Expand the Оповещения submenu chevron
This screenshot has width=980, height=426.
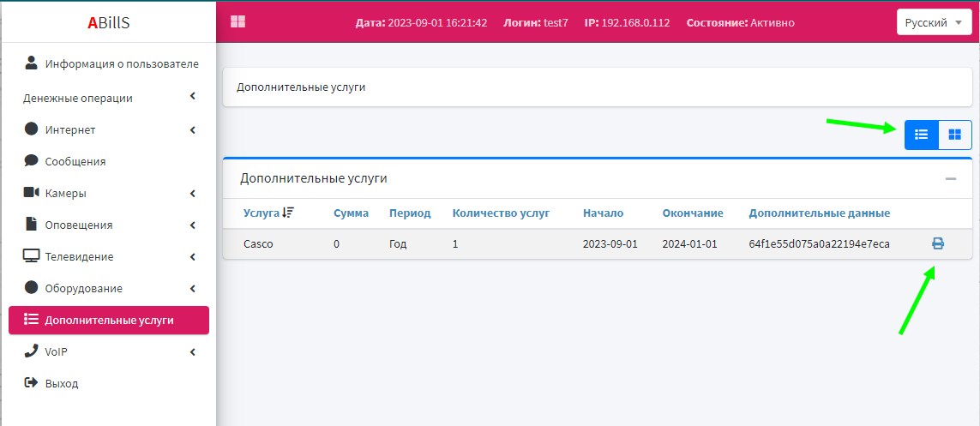(193, 225)
